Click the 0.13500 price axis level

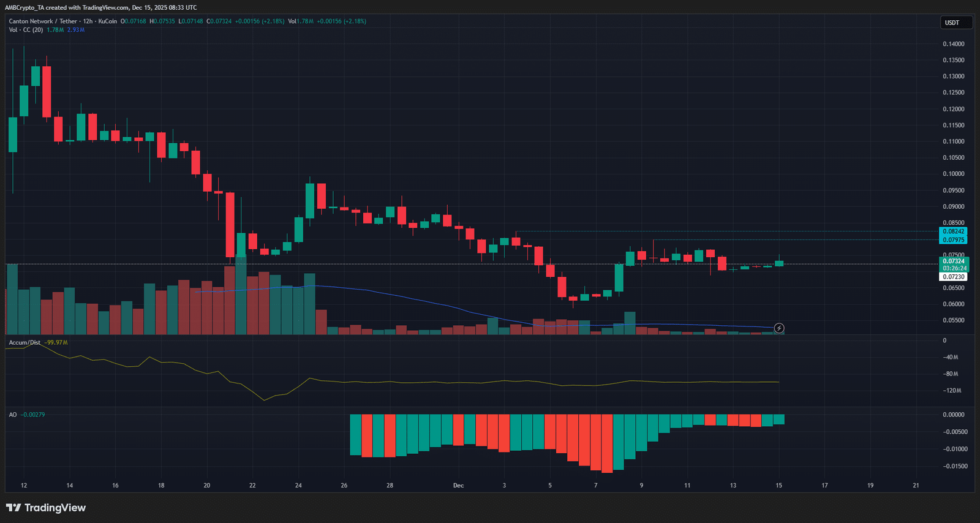point(953,61)
